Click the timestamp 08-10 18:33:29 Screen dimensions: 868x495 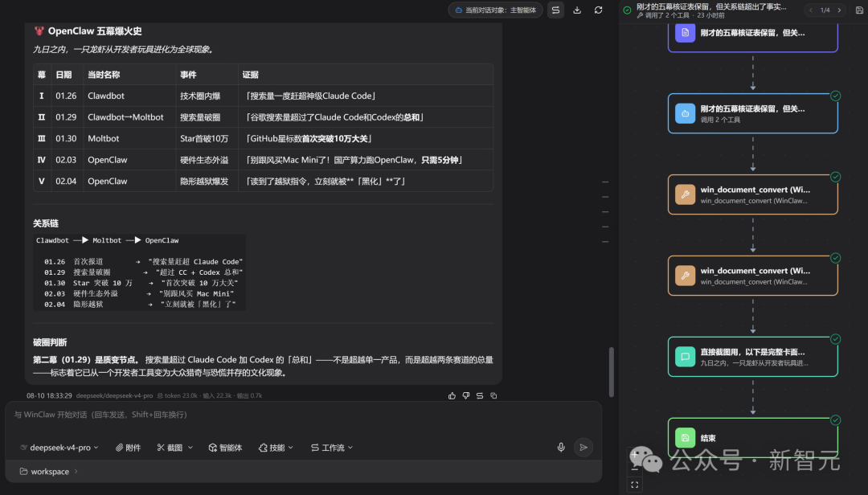[49, 395]
